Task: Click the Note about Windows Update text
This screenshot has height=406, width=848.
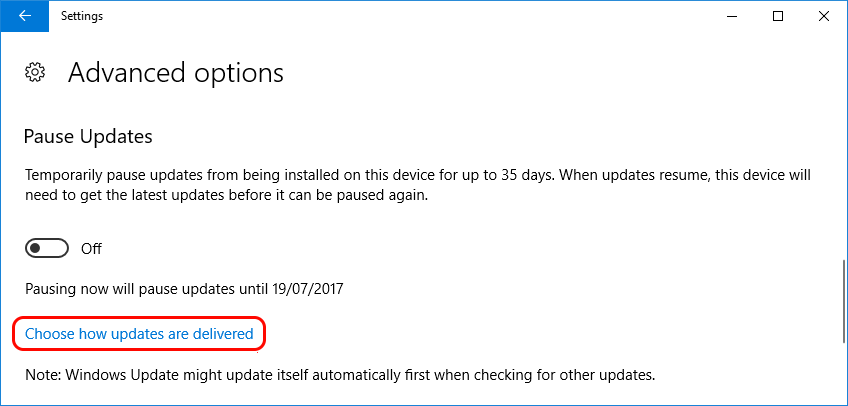Action: click(340, 375)
